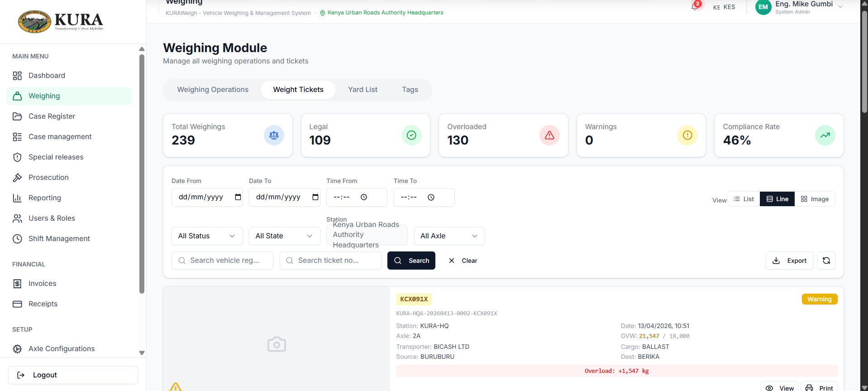Click the Total Weighings scale icon
The width and height of the screenshot is (868, 391).
[x=274, y=135]
